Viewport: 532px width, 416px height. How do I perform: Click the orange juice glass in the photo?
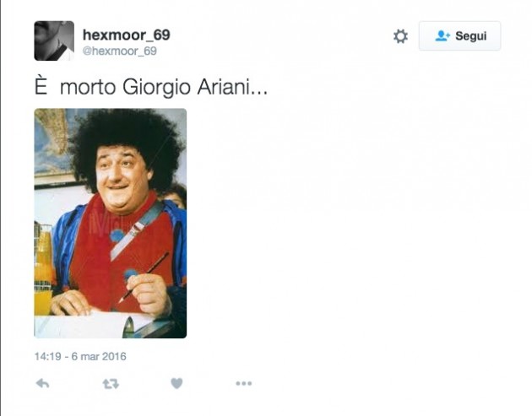tap(43, 271)
